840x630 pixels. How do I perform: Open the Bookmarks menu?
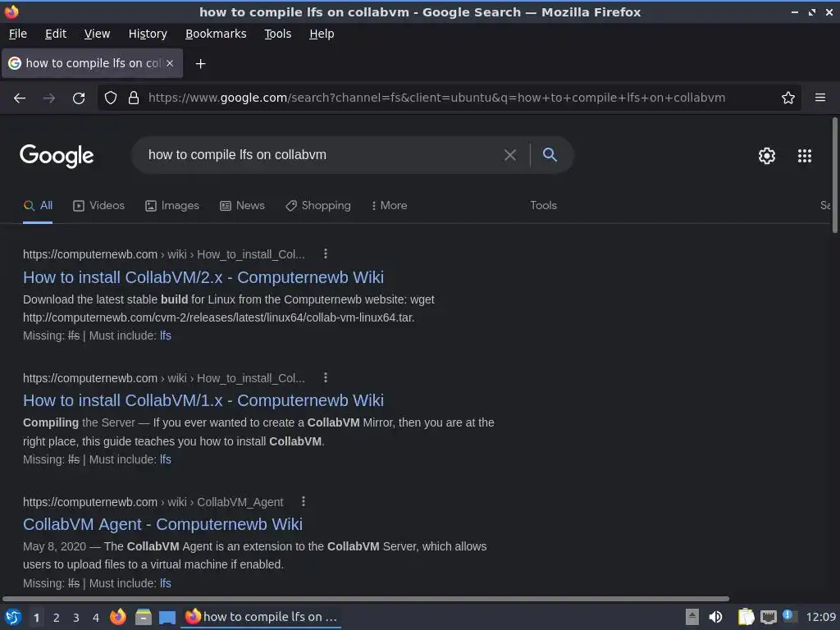pos(216,34)
